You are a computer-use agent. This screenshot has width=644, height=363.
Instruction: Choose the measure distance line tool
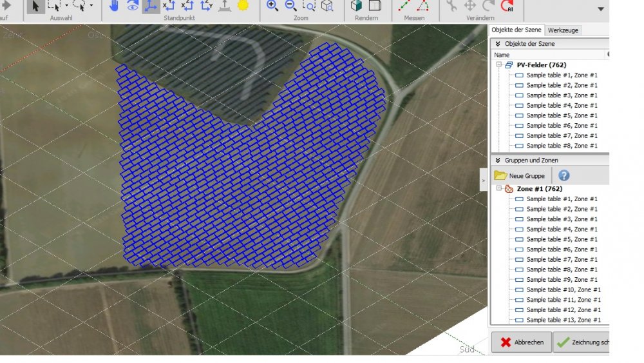click(x=404, y=6)
